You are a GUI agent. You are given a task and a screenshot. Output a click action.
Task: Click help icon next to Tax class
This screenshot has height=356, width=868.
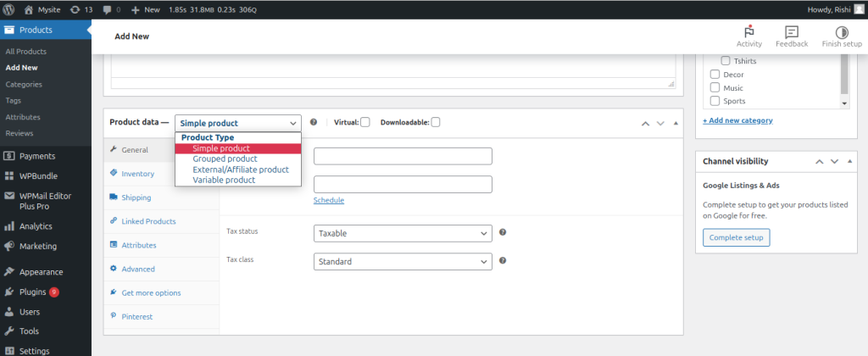click(503, 260)
